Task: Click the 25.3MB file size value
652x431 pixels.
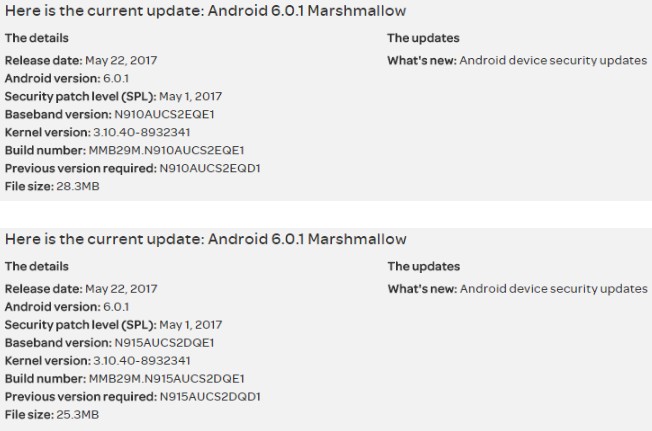Action: (x=78, y=415)
